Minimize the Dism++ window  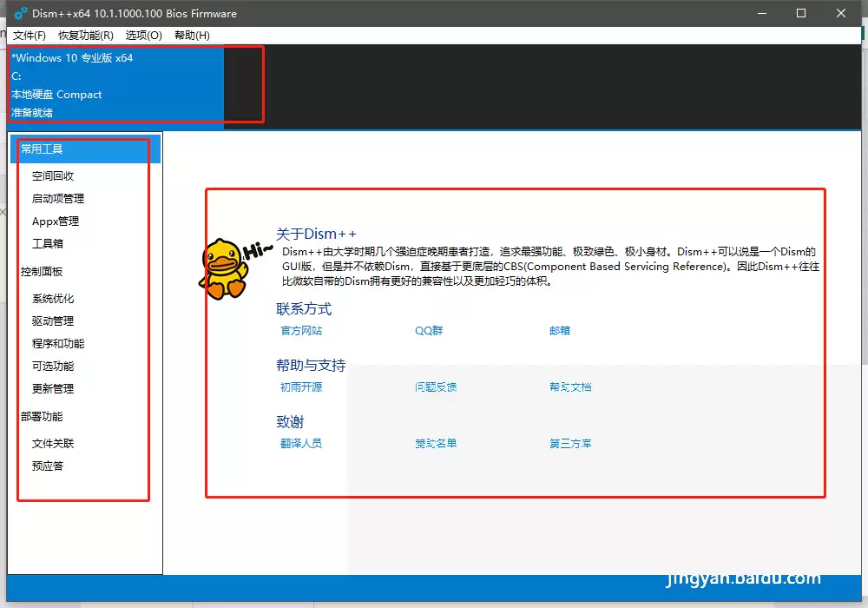pos(762,13)
